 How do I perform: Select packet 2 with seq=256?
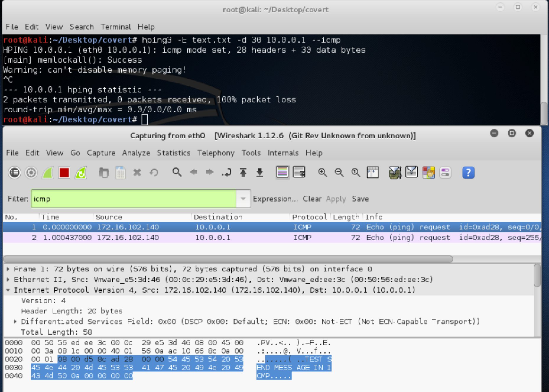(x=272, y=238)
